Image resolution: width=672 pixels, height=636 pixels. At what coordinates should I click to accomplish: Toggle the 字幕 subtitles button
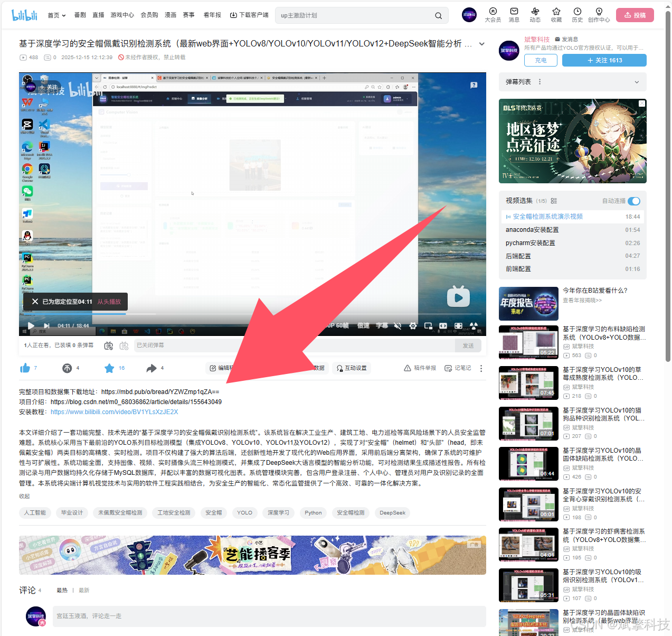pyautogui.click(x=382, y=326)
